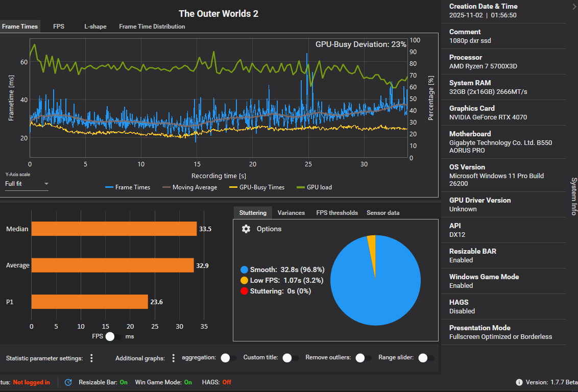578x392 pixels.
Task: Click the Median value 33.5
Action: [x=205, y=229]
